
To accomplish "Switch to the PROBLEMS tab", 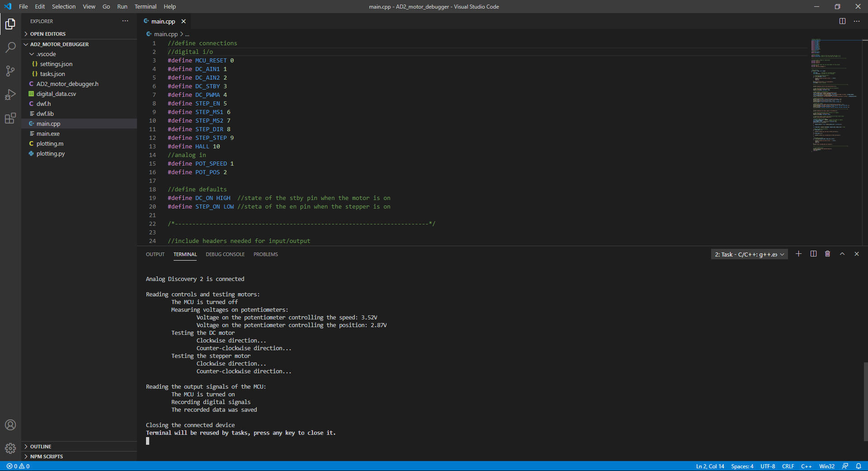I will click(x=266, y=254).
